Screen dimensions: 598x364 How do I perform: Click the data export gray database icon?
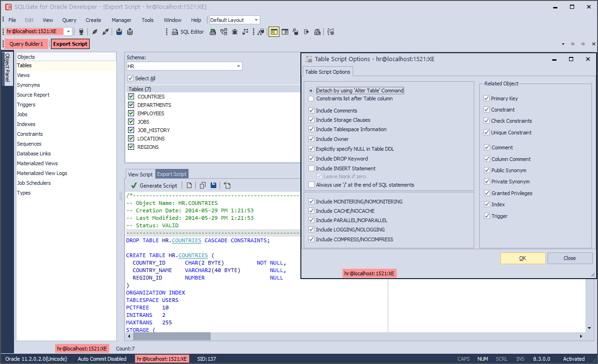point(130,32)
